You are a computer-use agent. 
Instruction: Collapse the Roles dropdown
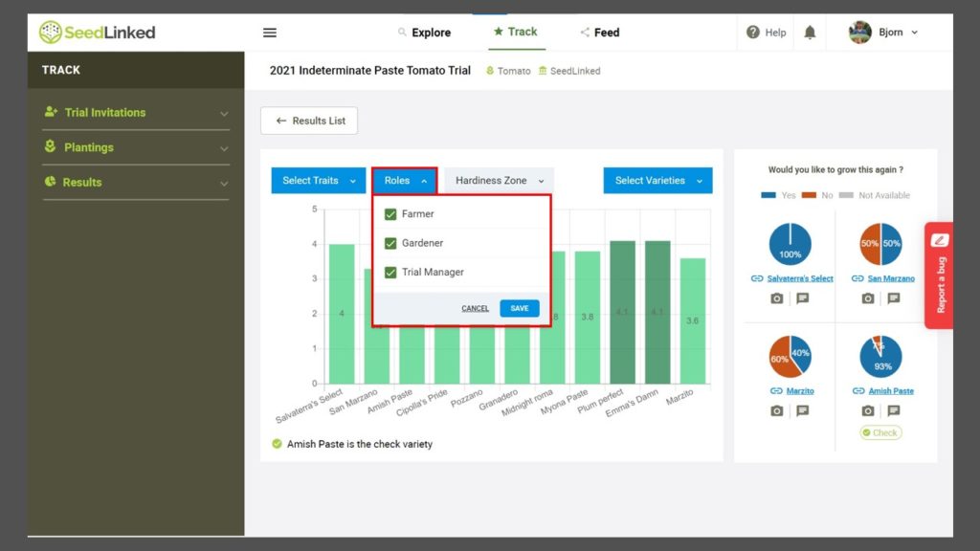pyautogui.click(x=405, y=181)
